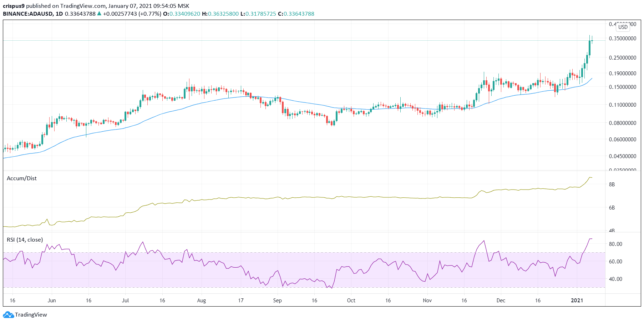Click the low value 0.31785725

(260, 14)
